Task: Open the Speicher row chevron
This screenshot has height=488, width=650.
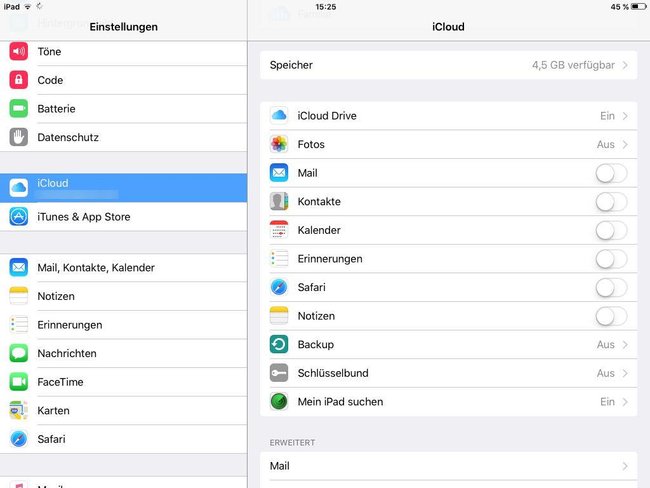Action: click(x=625, y=65)
